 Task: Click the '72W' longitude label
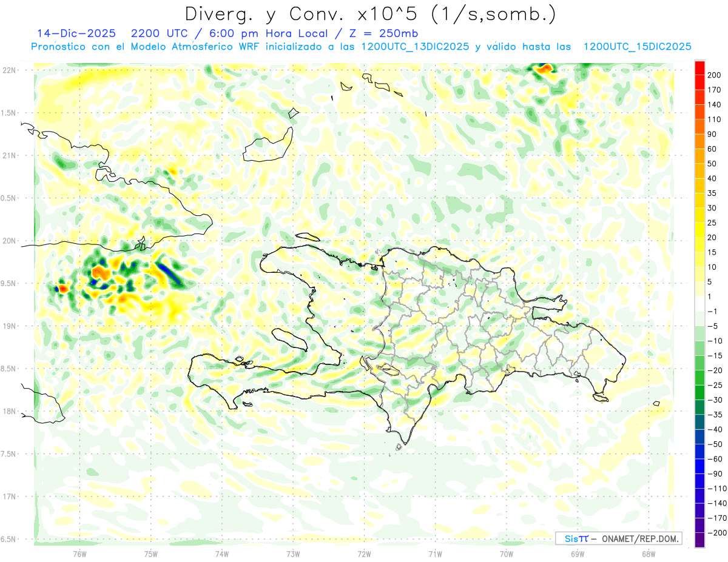pyautogui.click(x=364, y=553)
